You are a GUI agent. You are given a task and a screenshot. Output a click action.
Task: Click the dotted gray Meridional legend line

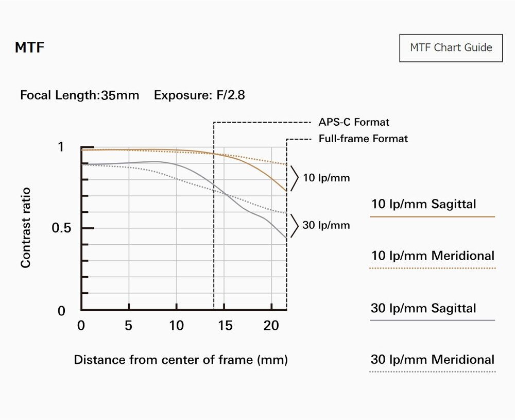(x=433, y=372)
